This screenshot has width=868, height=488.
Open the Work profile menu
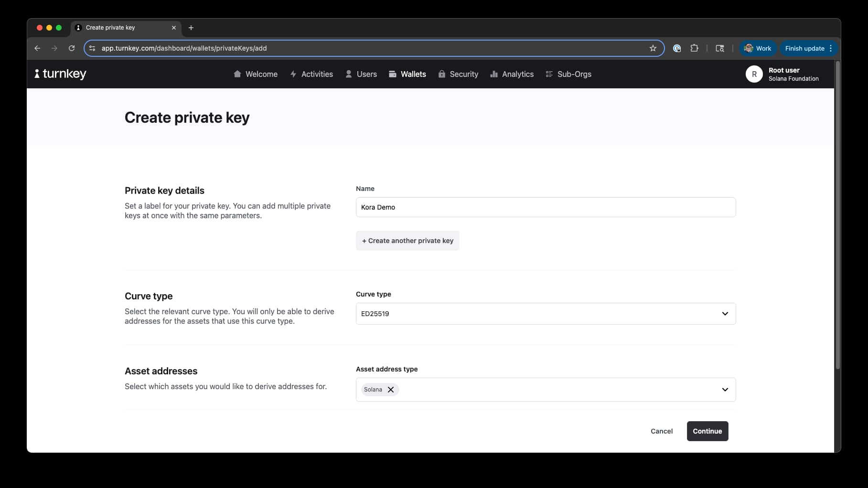[x=758, y=48]
